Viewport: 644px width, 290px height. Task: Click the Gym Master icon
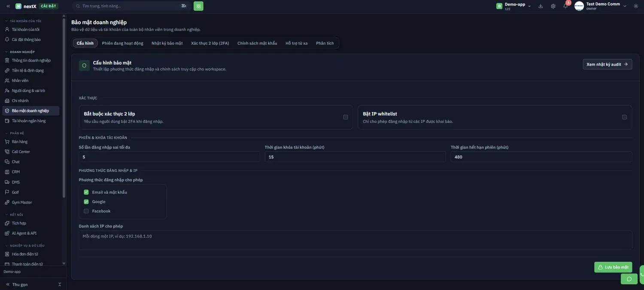[7, 202]
